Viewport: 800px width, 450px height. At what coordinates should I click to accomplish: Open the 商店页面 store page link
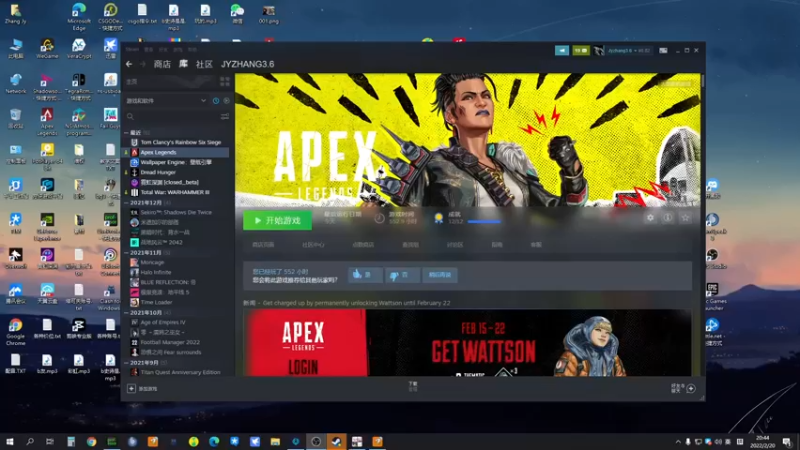[x=263, y=245]
